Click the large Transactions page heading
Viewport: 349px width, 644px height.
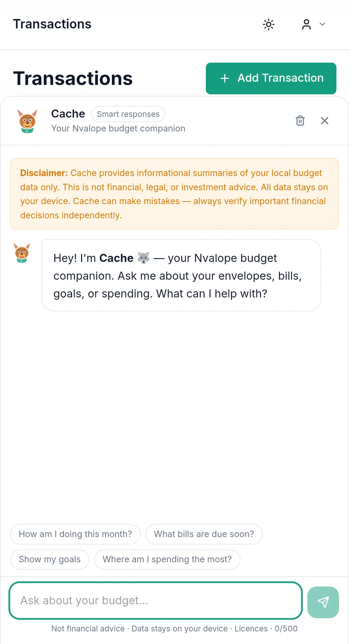pyautogui.click(x=73, y=78)
